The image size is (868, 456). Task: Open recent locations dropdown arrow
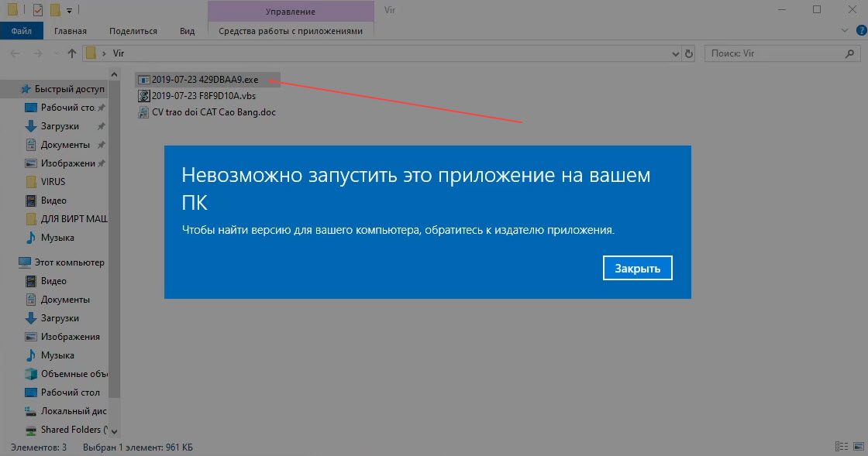click(x=57, y=53)
